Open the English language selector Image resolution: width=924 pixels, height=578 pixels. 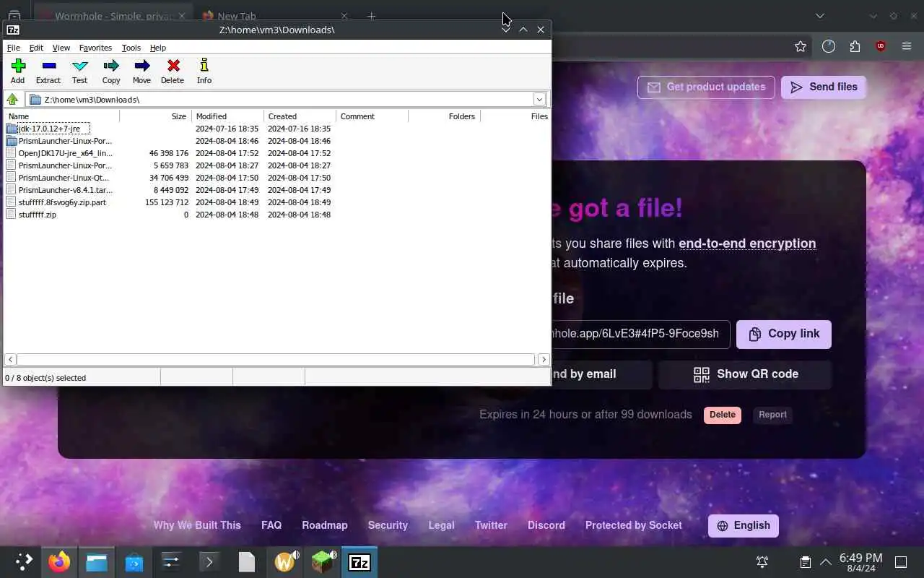click(x=744, y=526)
